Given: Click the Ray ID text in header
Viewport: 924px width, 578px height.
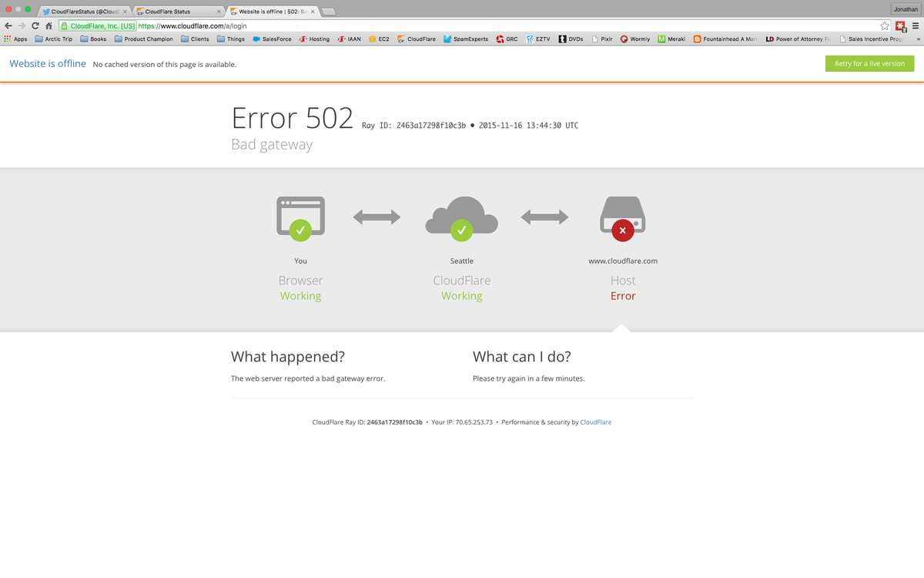Looking at the screenshot, I should 413,125.
